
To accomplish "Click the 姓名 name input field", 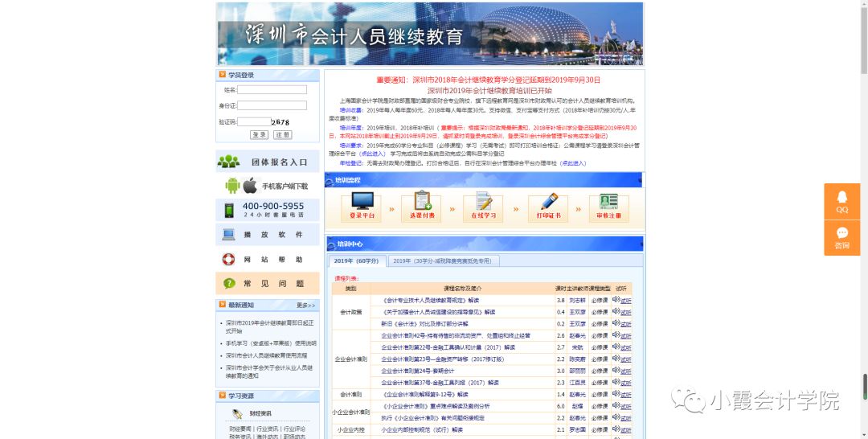I will (x=272, y=90).
